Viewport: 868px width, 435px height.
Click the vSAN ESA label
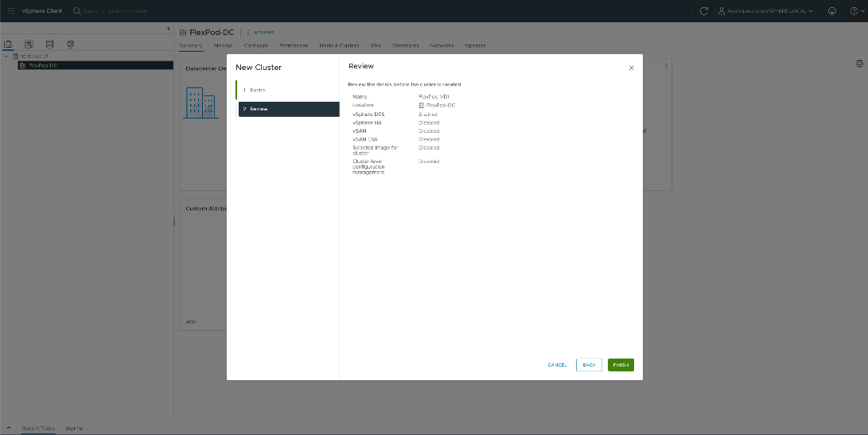[x=365, y=139]
